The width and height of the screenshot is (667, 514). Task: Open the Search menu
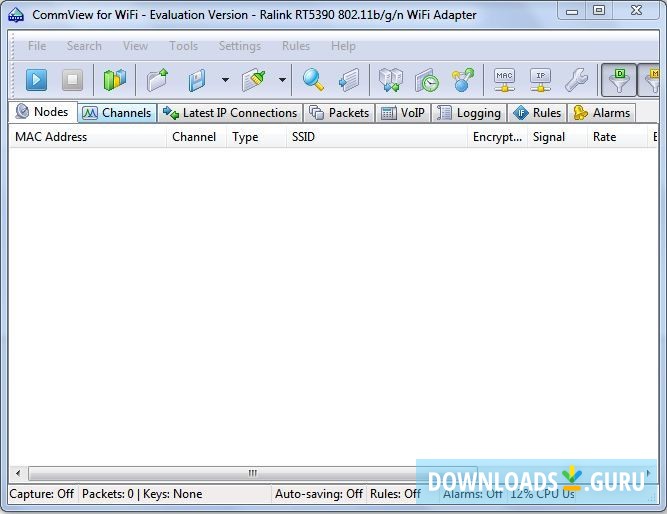click(x=84, y=46)
